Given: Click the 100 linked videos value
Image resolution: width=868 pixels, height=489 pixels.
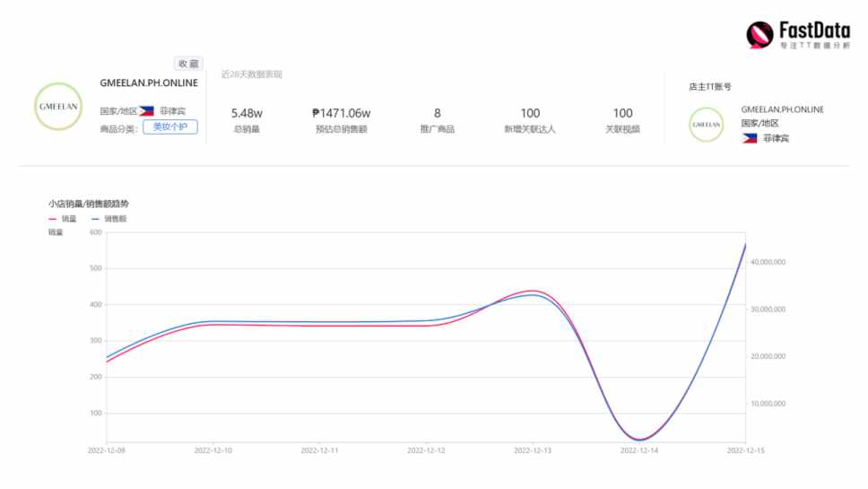Looking at the screenshot, I should point(623,114).
